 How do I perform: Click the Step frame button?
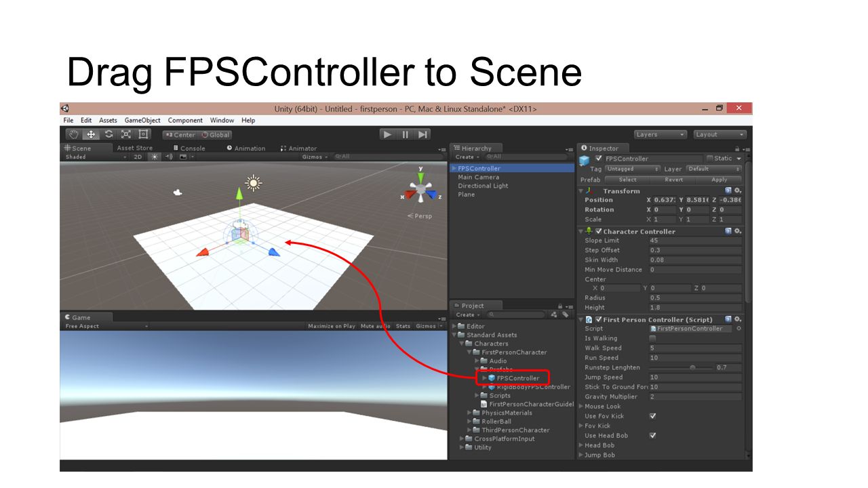pos(422,134)
